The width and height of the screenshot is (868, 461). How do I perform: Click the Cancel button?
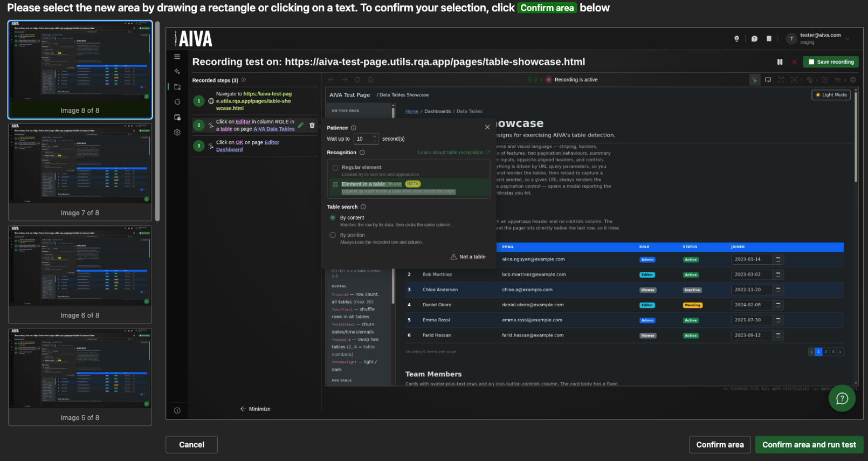coord(191,445)
